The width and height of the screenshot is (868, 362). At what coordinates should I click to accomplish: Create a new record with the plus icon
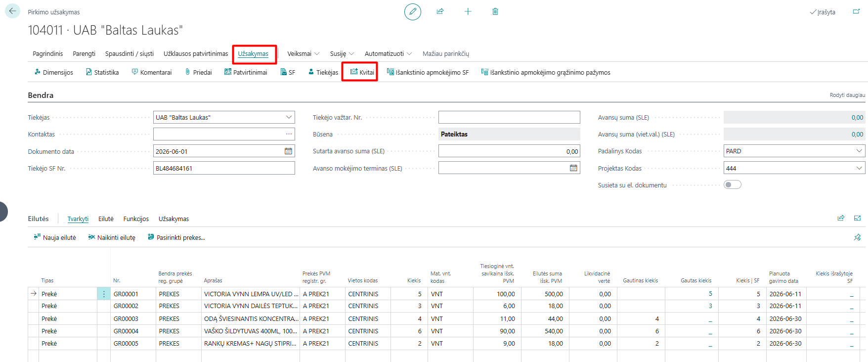[468, 11]
